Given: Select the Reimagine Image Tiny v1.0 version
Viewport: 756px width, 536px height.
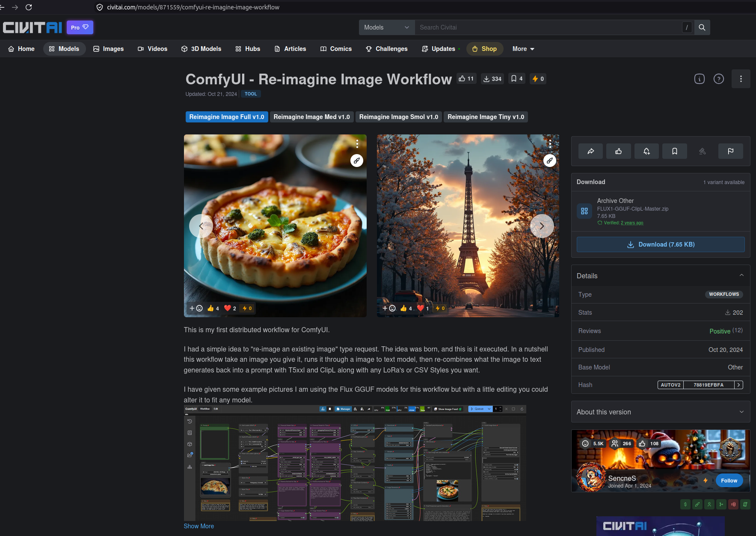Looking at the screenshot, I should point(486,117).
